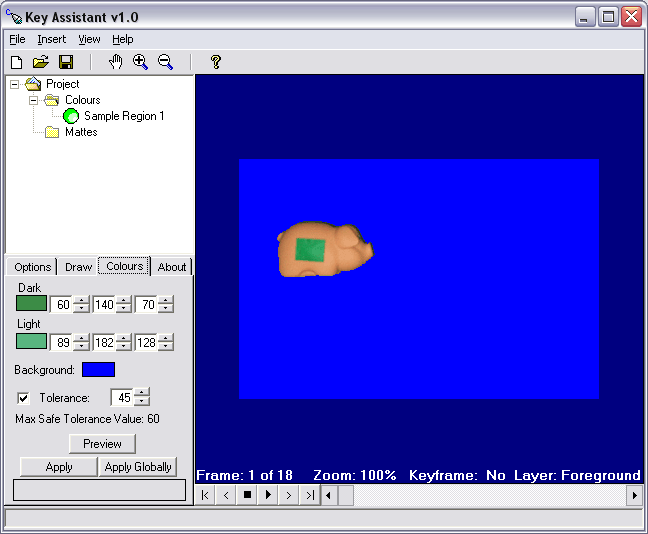Viewport: 648px width, 534px height.
Task: Click the Tolerance field showing 45
Action: coord(123,398)
